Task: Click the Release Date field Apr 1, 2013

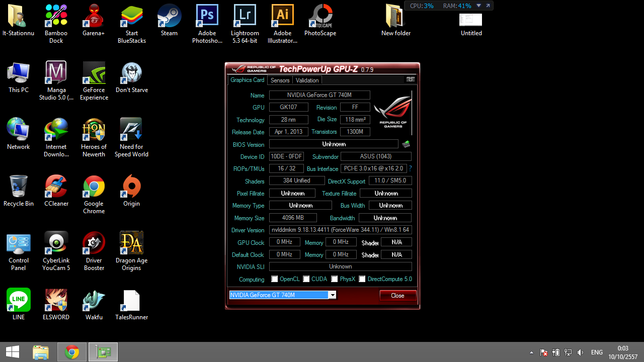Action: point(289,132)
